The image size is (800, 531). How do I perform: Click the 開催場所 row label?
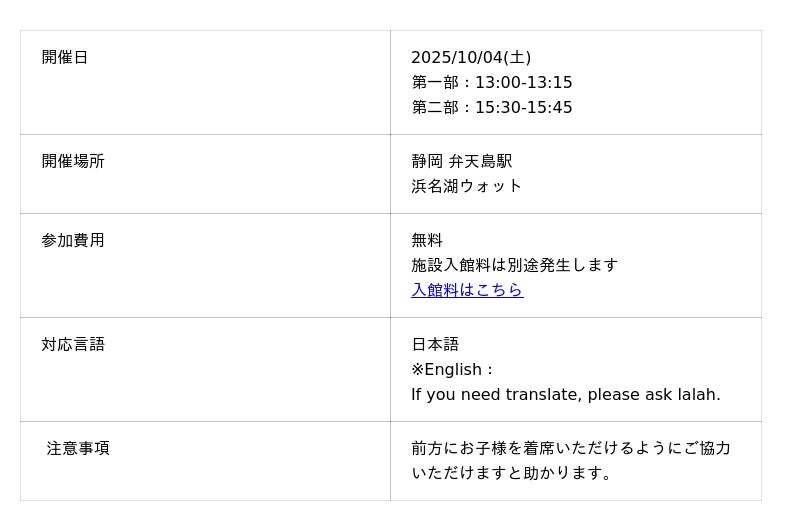click(73, 162)
